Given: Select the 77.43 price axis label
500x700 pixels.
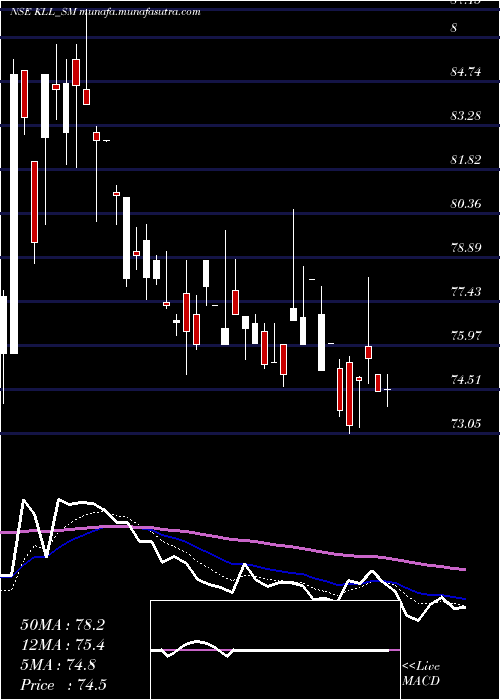Looking at the screenshot, I should pos(466,292).
